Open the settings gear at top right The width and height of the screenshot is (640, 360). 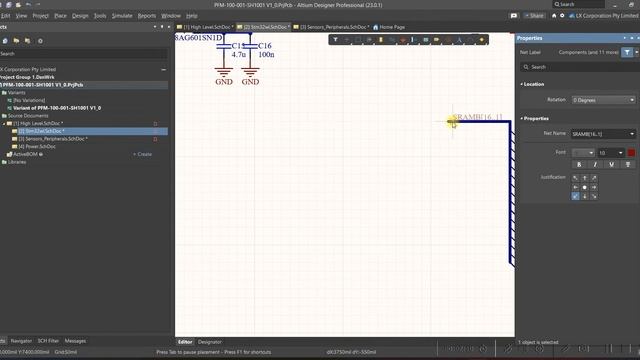562,16
